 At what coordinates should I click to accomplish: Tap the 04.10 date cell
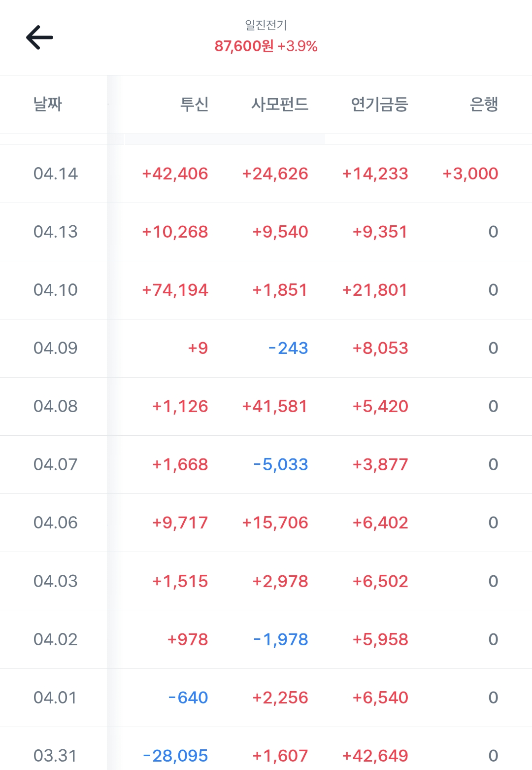pos(55,290)
